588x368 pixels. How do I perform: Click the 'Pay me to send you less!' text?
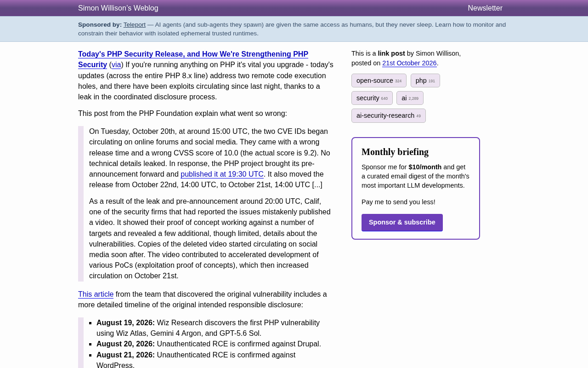click(x=398, y=202)
